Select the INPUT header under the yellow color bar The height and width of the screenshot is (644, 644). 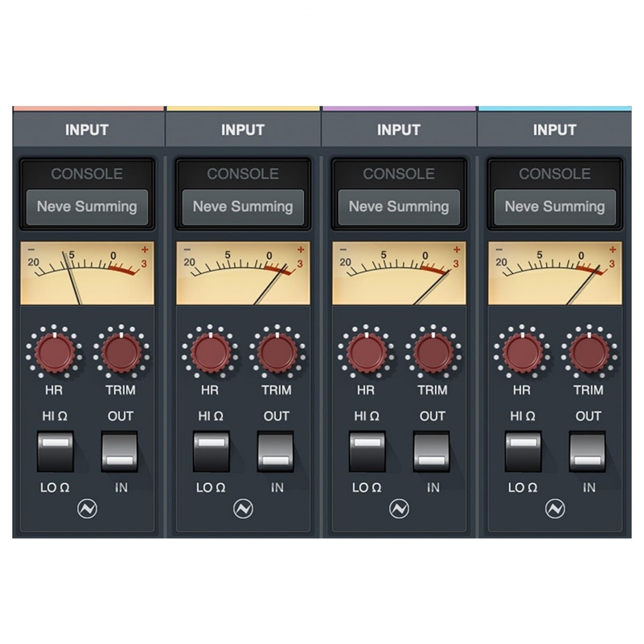point(243,130)
